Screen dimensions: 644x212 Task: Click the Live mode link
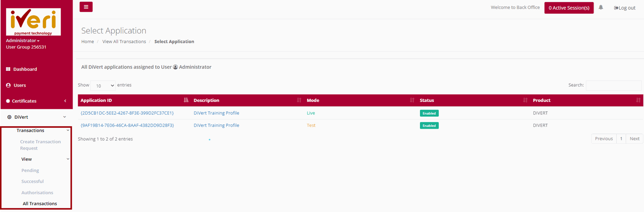click(x=311, y=113)
